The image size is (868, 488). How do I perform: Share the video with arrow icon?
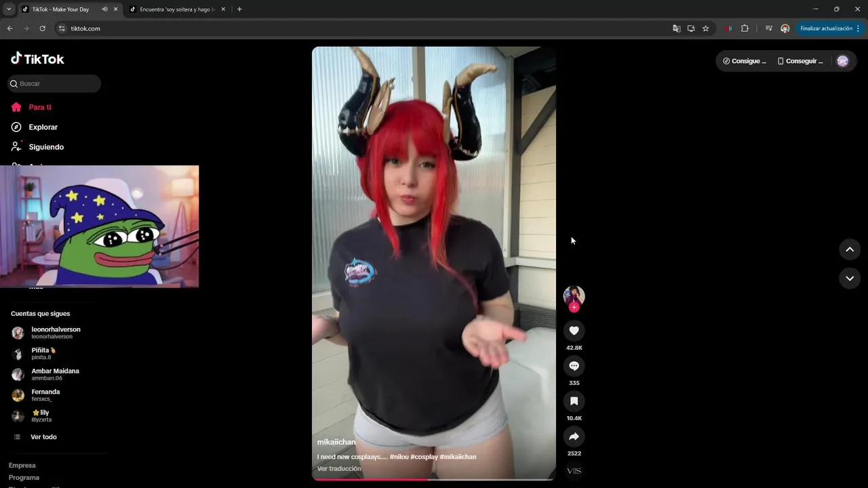click(x=574, y=436)
